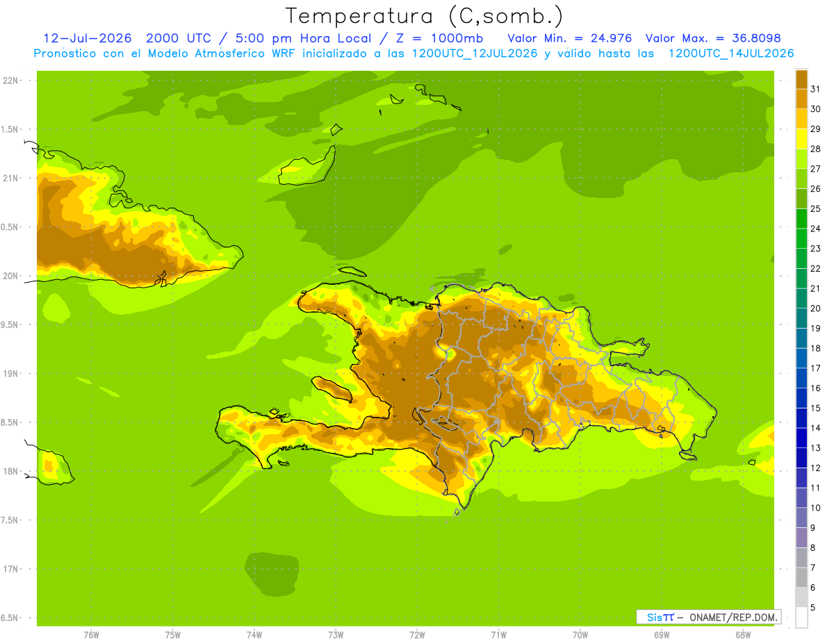Click the 76W longitude label
The height and width of the screenshot is (644, 834).
[x=91, y=634]
